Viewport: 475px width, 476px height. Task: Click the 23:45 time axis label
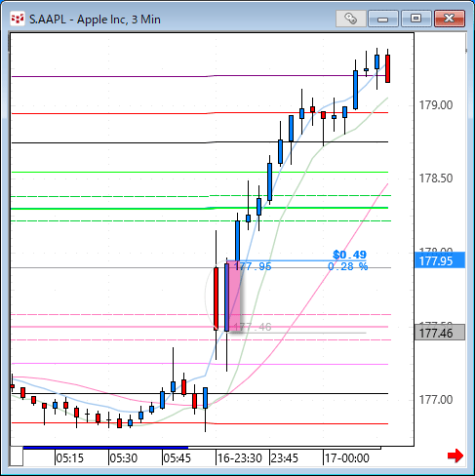point(285,458)
